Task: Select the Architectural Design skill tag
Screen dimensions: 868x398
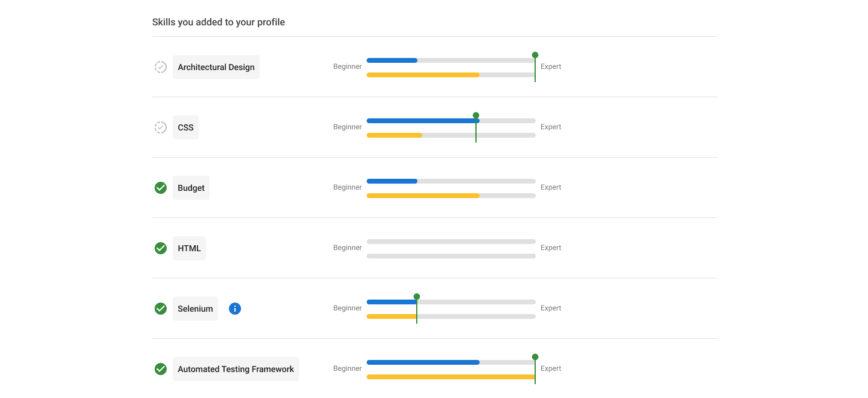Action: point(216,67)
